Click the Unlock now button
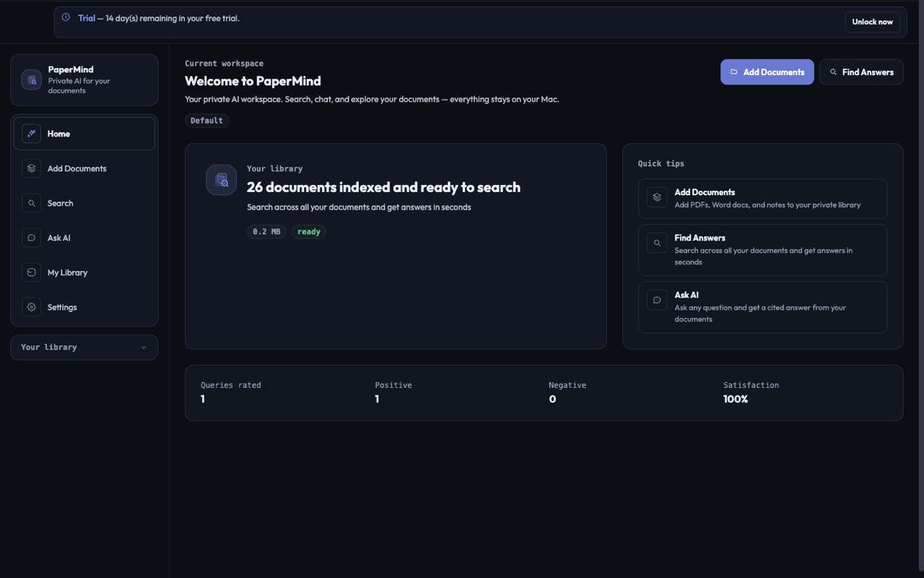Image resolution: width=924 pixels, height=578 pixels. point(872,22)
